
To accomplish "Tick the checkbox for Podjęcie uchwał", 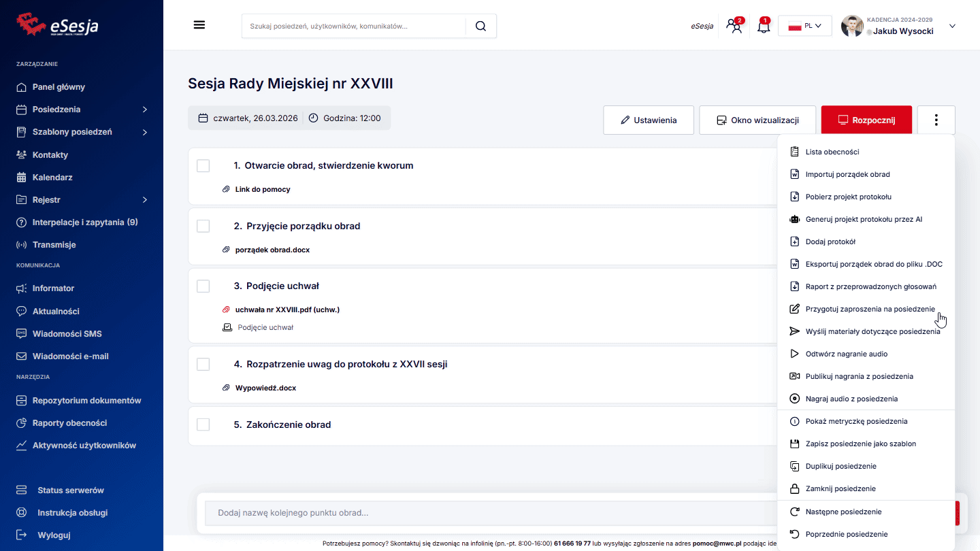I will point(203,286).
